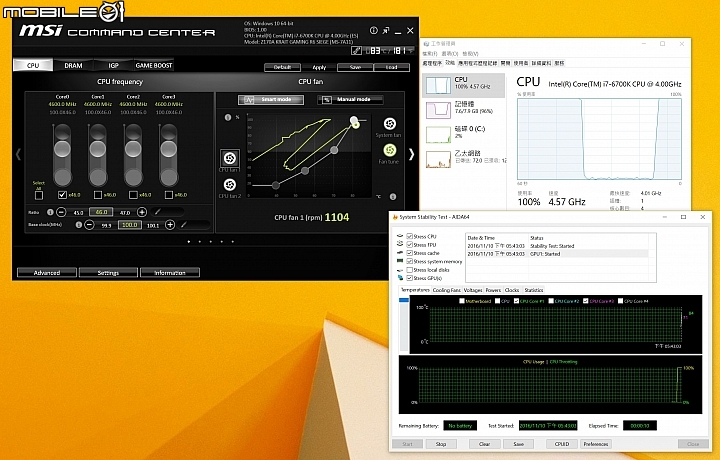Check the Core3 x46.0 checkbox
The width and height of the screenshot is (720, 460).
169,195
